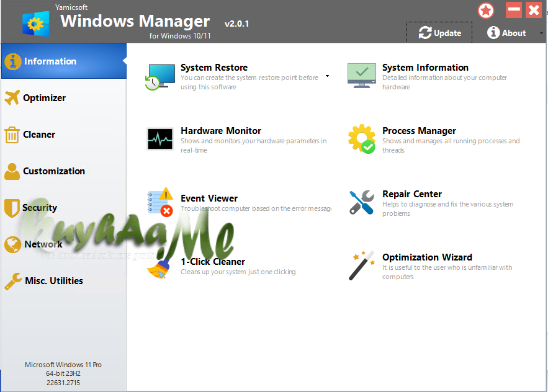Click the Cleaner trash bin icon
548x392 pixels.
pyautogui.click(x=12, y=135)
